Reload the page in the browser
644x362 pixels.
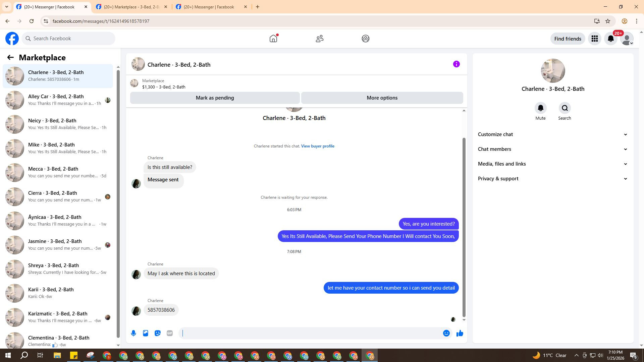pos(32,21)
